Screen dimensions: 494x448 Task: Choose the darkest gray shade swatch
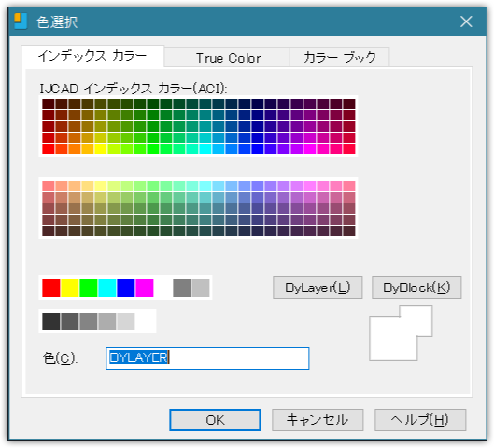[x=51, y=321]
